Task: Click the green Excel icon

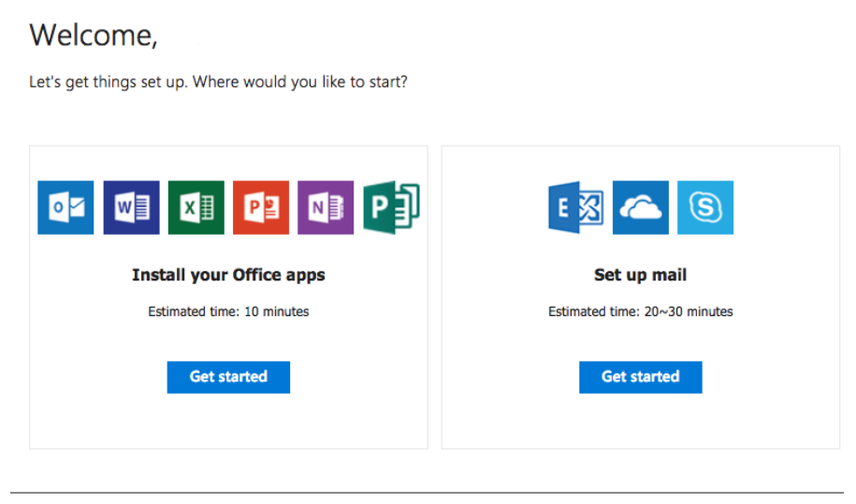Action: [x=196, y=208]
